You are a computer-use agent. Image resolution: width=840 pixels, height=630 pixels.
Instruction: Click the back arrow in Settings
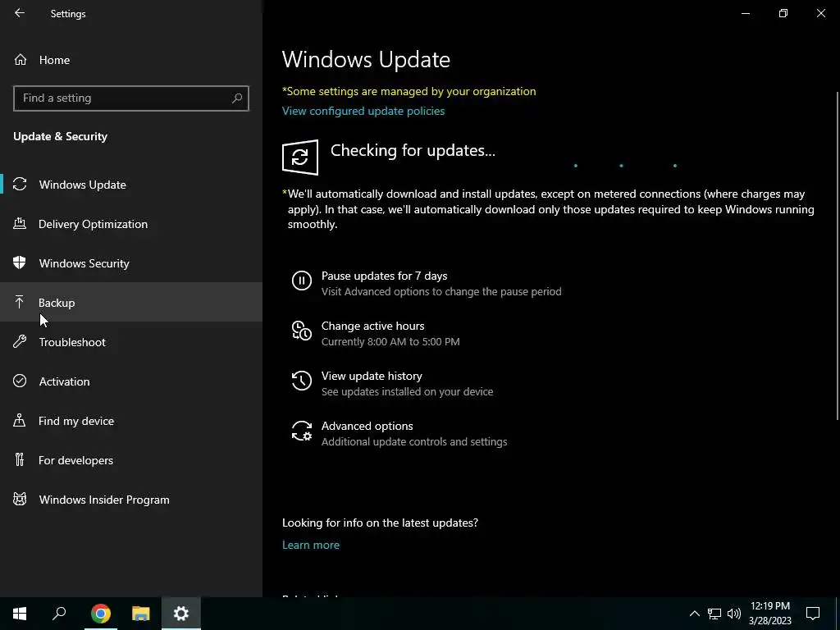[20, 13]
